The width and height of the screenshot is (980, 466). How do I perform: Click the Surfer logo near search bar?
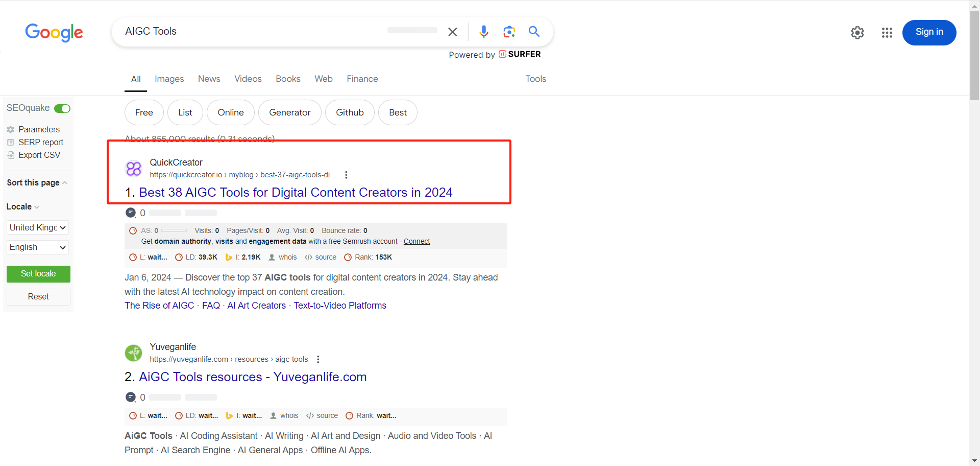pos(520,54)
